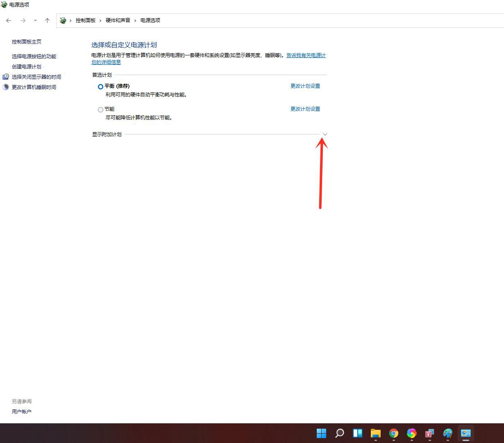Select the 节能 power plan radio button
Image resolution: width=504 pixels, height=443 pixels.
100,110
